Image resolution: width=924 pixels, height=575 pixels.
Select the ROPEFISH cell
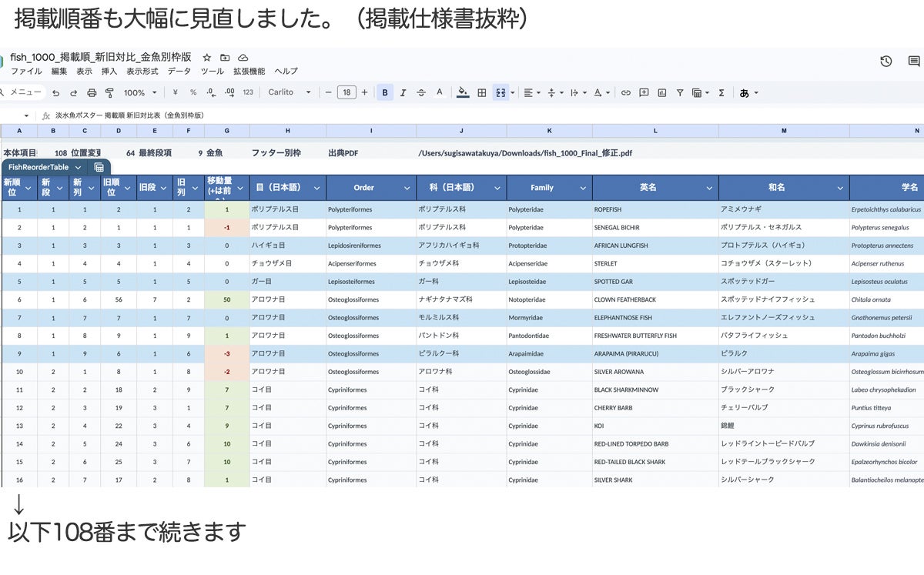coord(654,209)
